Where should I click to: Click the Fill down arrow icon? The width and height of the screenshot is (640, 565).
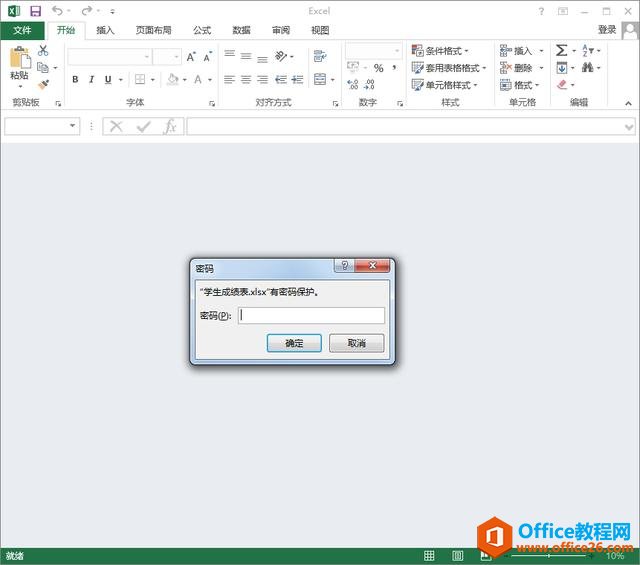562,67
